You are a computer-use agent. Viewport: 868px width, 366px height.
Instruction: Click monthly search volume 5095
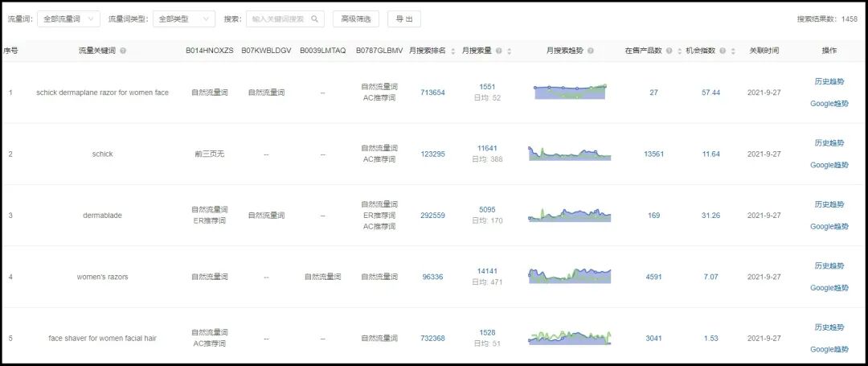click(487, 210)
